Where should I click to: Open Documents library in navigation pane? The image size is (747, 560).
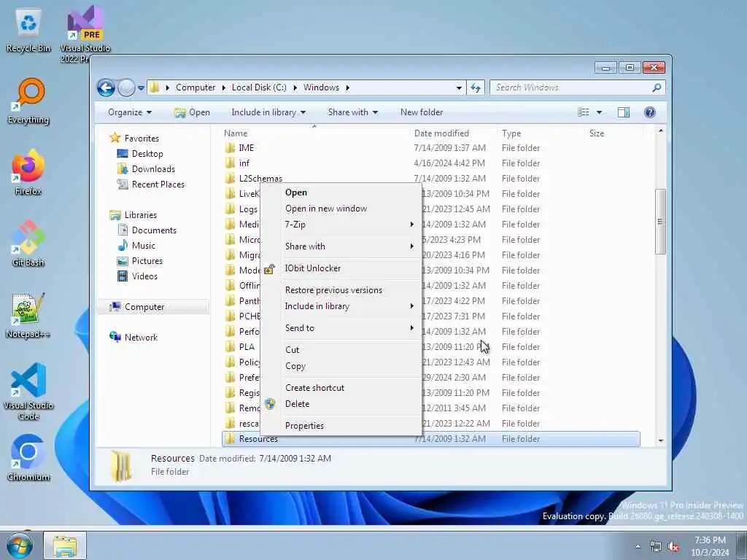click(x=147, y=230)
